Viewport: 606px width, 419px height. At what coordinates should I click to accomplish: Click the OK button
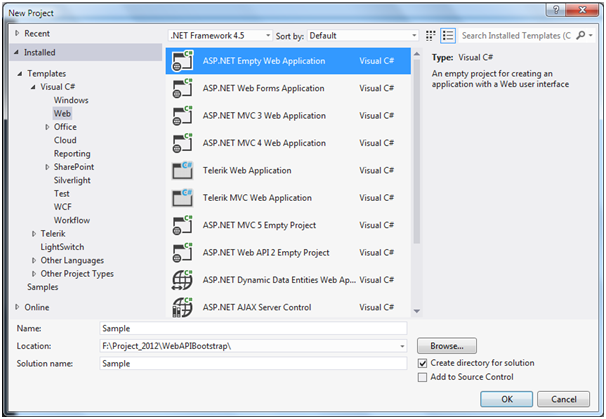coord(507,399)
